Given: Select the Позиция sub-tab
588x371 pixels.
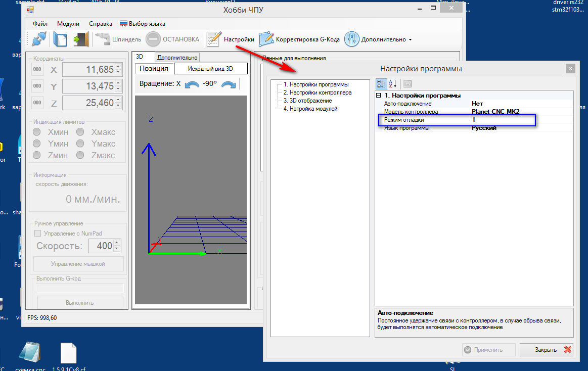Looking at the screenshot, I should [154, 68].
